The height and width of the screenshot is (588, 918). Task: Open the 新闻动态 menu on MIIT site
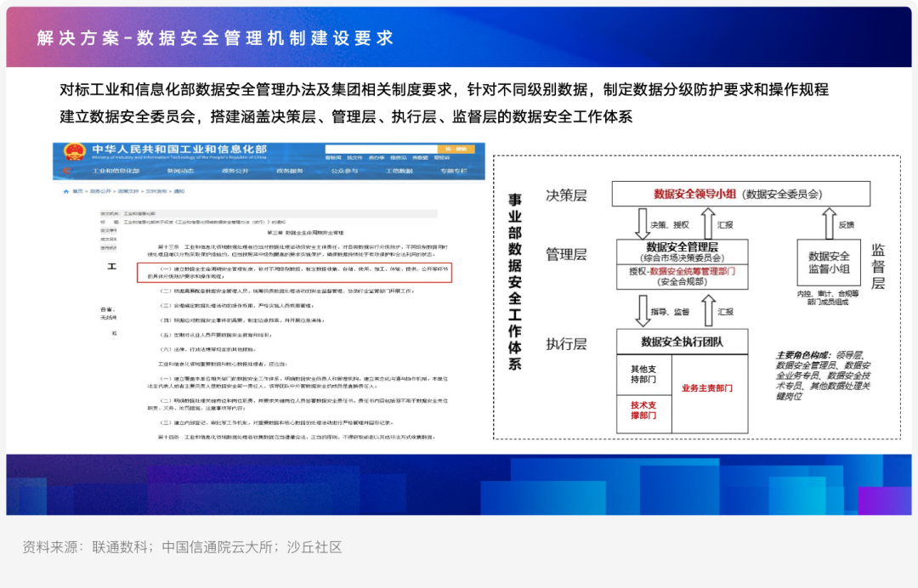[x=180, y=172]
